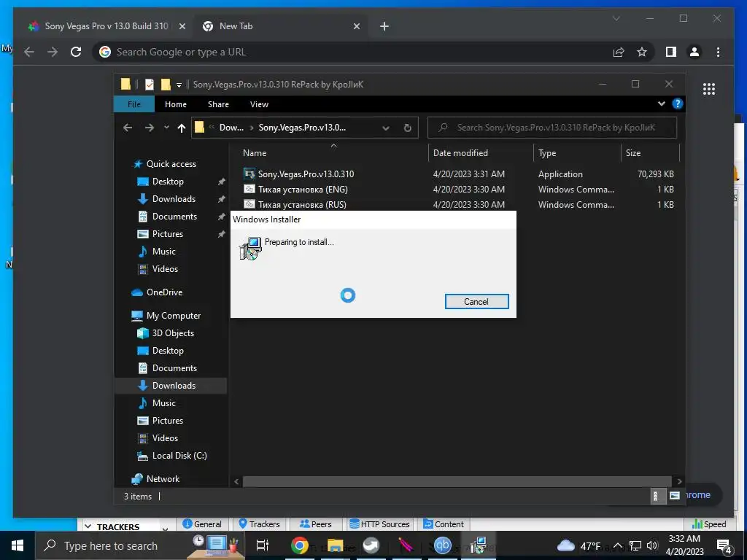The width and height of the screenshot is (747, 560).
Task: Toggle Chrome side panel
Action: (x=671, y=52)
